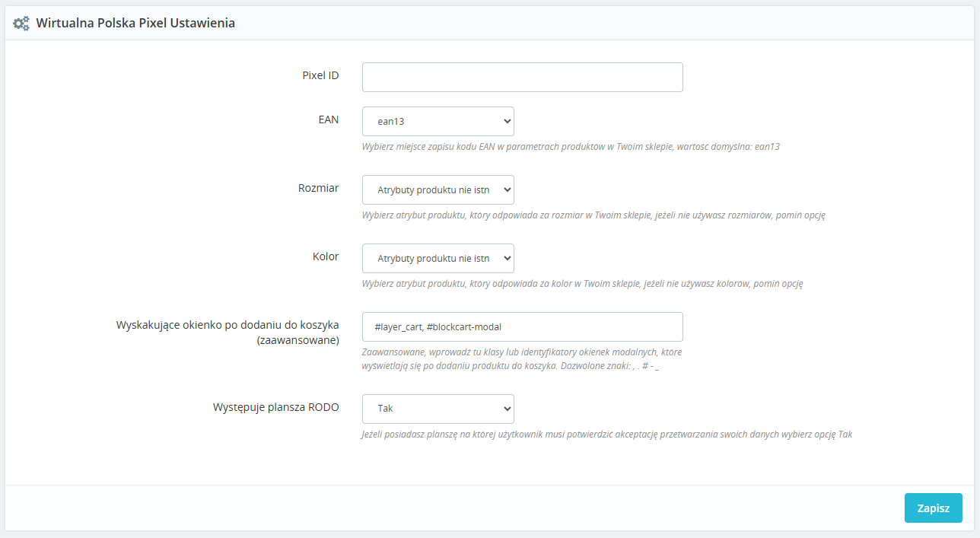The width and height of the screenshot is (980, 538).
Task: Open the Występuje plansza RODO dropdown
Action: click(438, 409)
